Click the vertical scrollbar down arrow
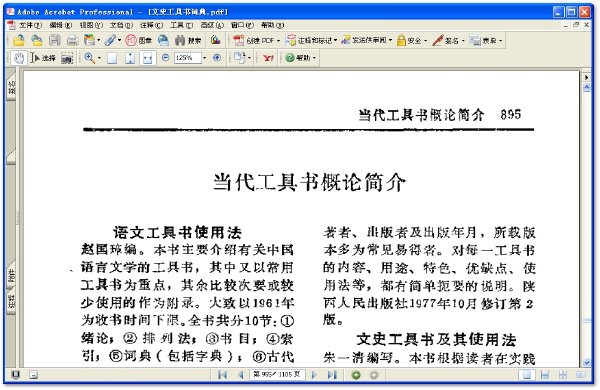This screenshot has height=390, width=600. pos(587,362)
